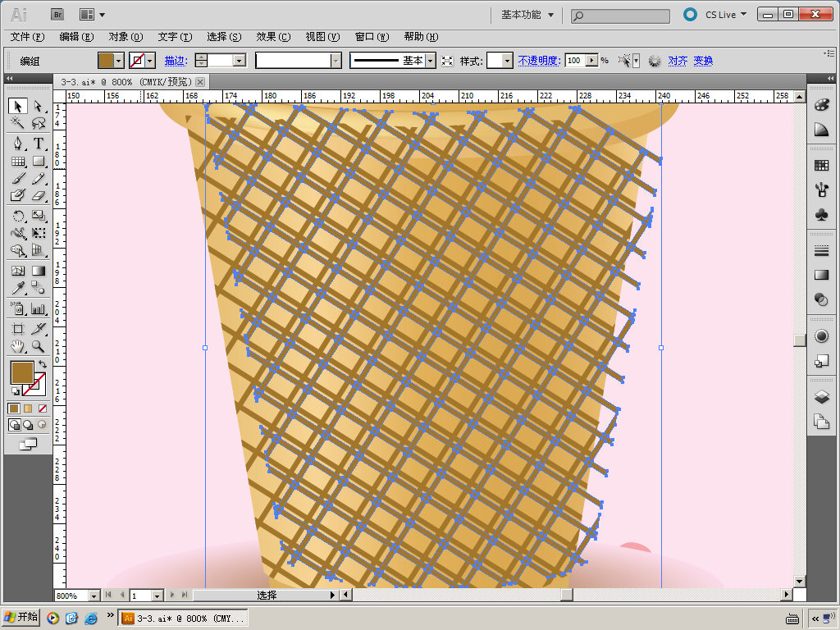Set paint mode to solid Color
The image size is (840, 630).
[x=14, y=409]
